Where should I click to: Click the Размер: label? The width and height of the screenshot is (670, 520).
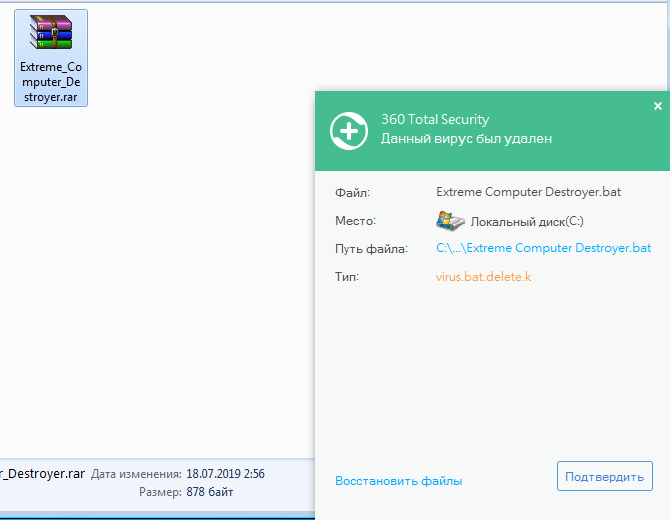tap(160, 493)
